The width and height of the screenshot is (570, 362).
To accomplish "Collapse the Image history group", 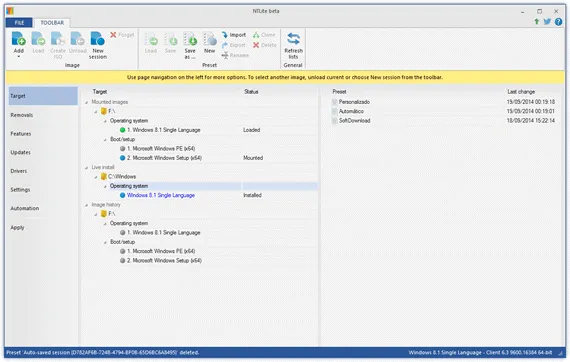I will click(87, 205).
